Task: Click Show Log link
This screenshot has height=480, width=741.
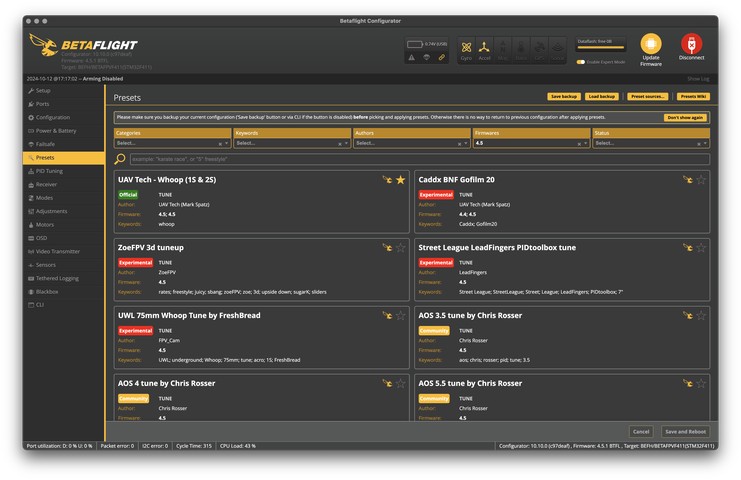Action: coord(698,79)
